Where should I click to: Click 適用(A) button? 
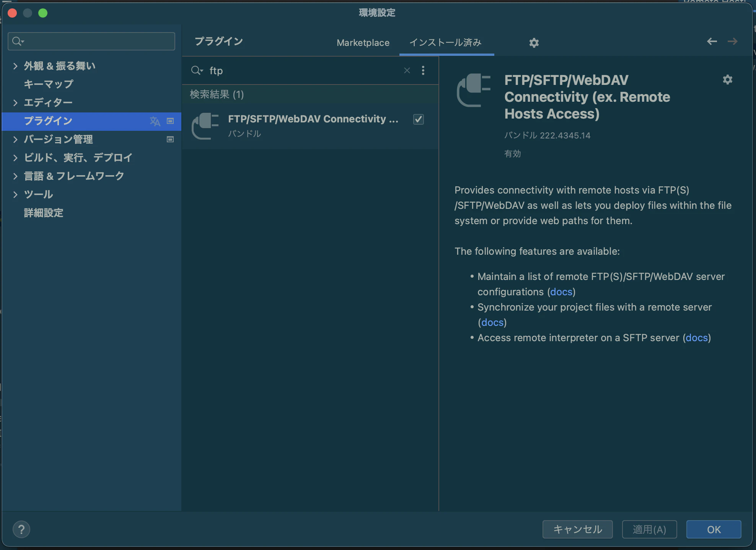649,529
